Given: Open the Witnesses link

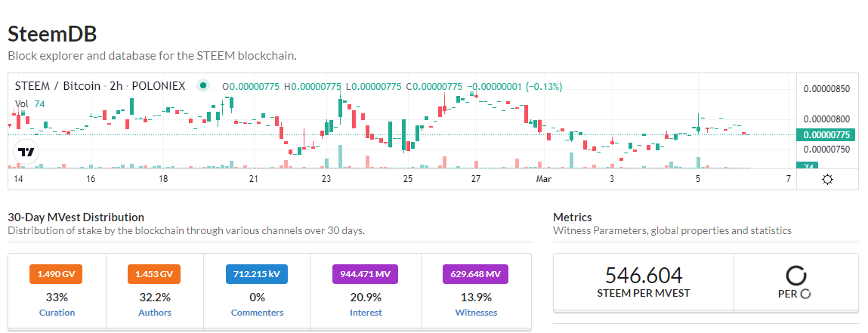Looking at the screenshot, I should pos(476,313).
